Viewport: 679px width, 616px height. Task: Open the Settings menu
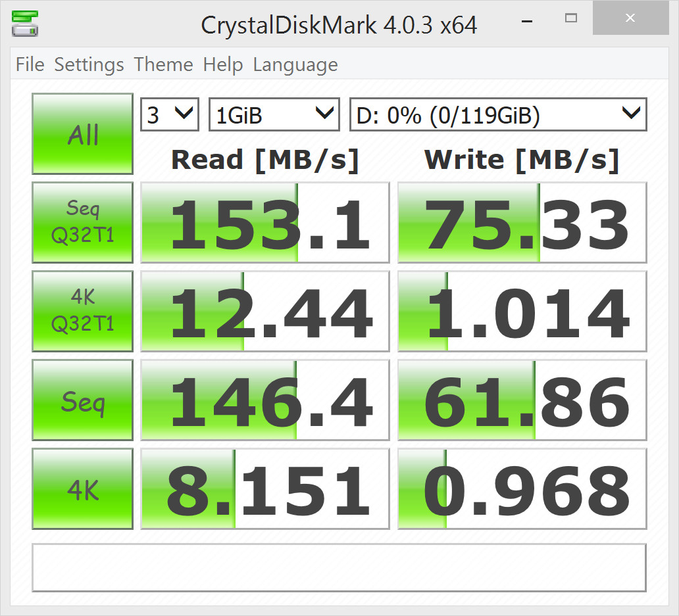[89, 65]
